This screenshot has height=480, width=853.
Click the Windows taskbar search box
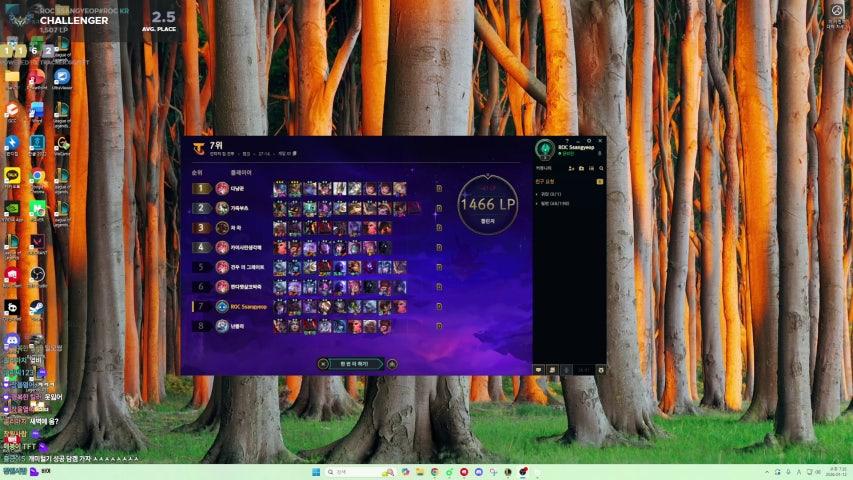point(355,472)
